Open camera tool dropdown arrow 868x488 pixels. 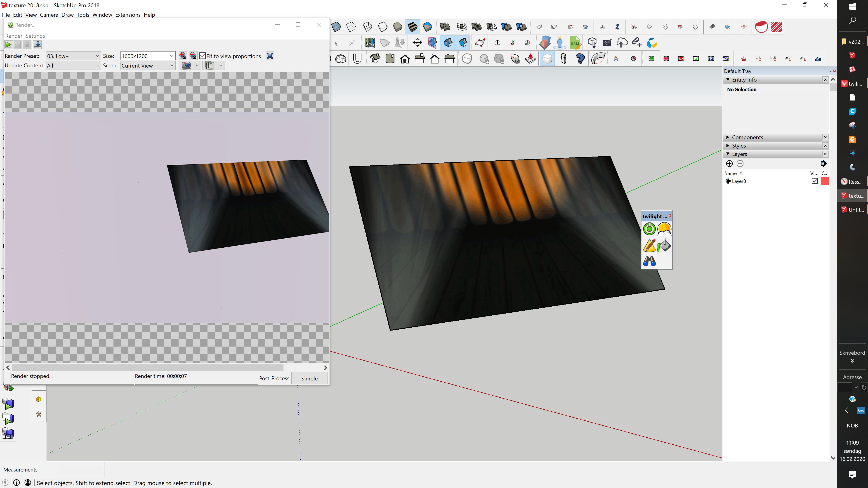197,65
